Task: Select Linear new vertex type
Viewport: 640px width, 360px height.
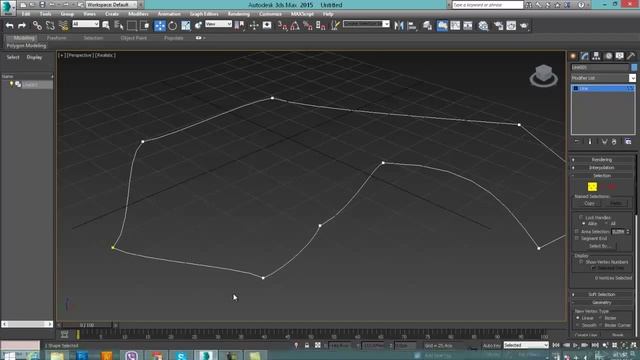Action: pyautogui.click(x=578, y=318)
